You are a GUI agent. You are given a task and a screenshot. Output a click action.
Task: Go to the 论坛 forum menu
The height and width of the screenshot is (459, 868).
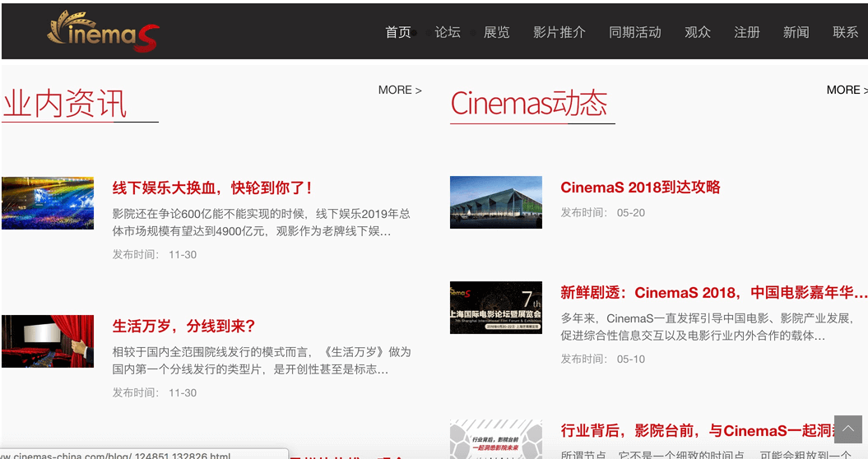448,32
